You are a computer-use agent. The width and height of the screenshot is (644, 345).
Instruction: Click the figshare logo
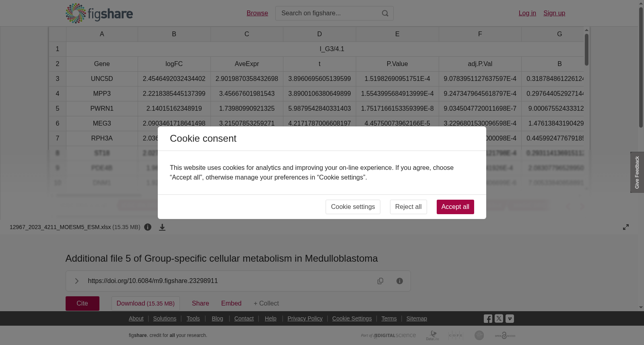[99, 13]
